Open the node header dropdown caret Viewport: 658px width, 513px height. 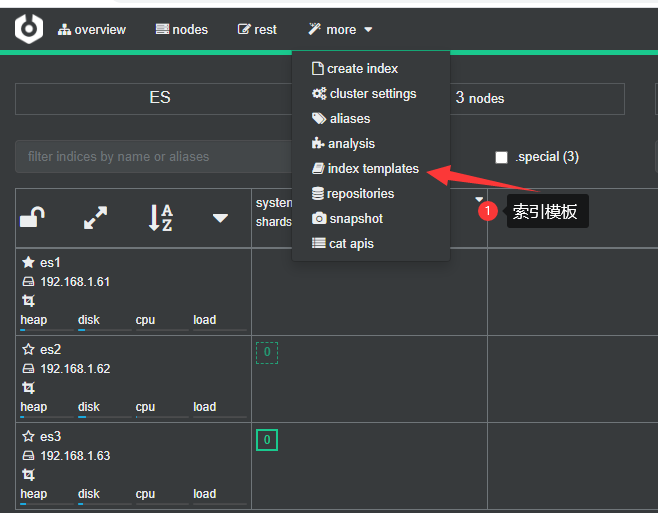pos(220,218)
